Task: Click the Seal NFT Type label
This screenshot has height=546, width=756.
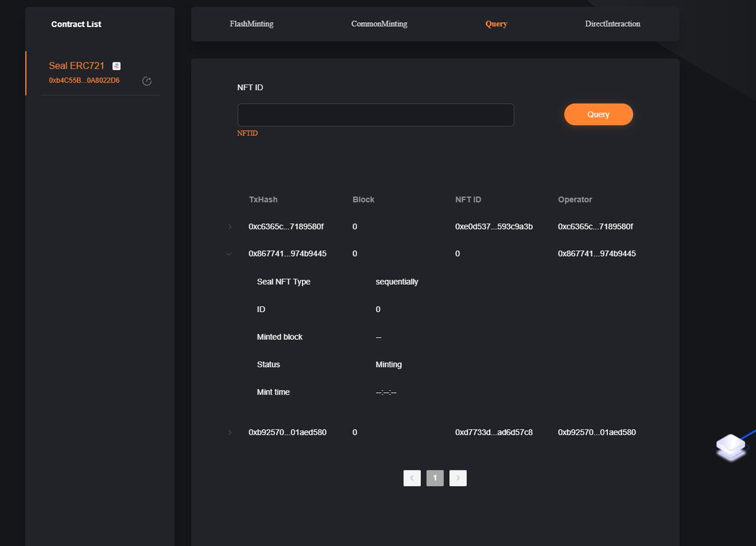Action: (x=283, y=282)
